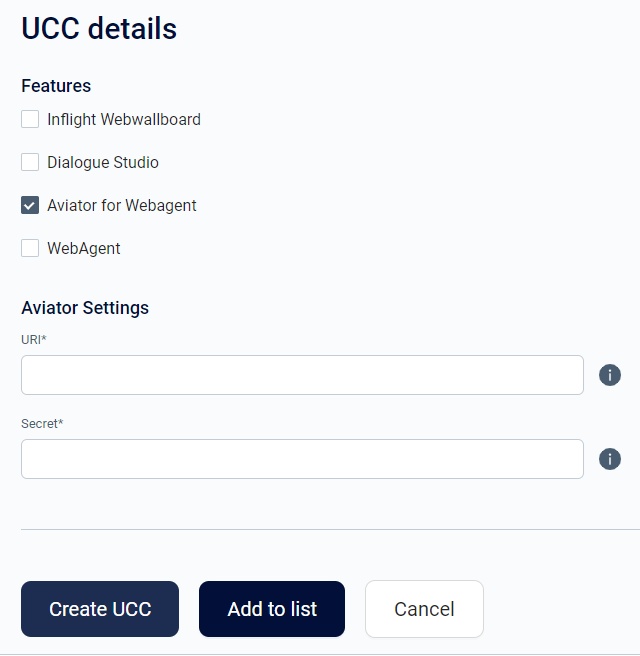Click the Aviator for Webagent label text

pos(122,205)
